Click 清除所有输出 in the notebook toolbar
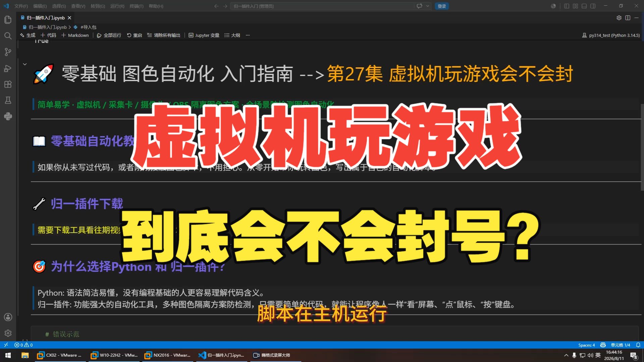644x362 pixels. tap(164, 35)
